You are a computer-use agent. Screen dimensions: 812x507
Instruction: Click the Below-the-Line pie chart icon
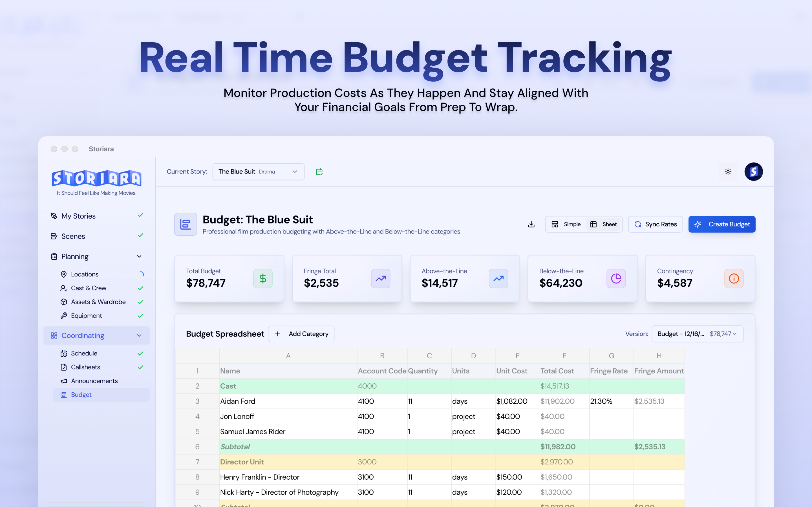[x=616, y=278]
